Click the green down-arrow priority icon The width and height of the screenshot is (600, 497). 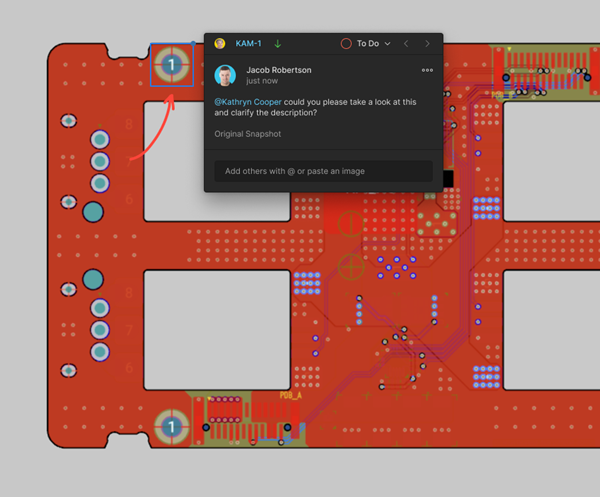(278, 44)
